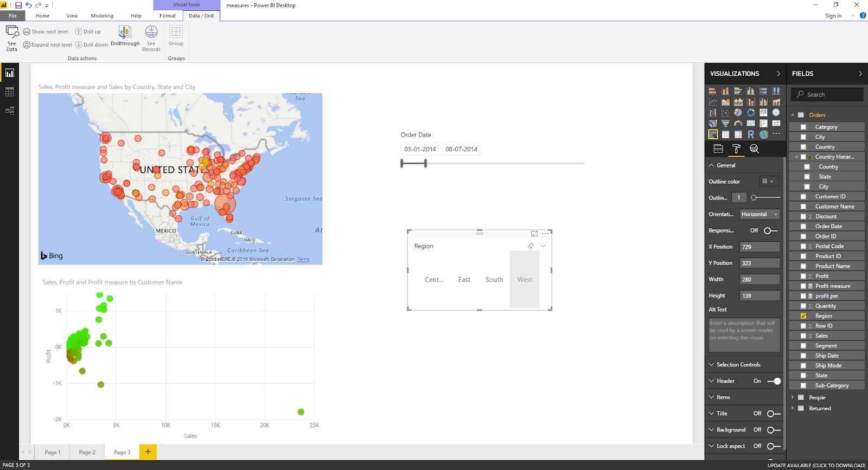868x470 pixels.
Task: Toggle the Responsive layout switch
Action: pyautogui.click(x=770, y=230)
